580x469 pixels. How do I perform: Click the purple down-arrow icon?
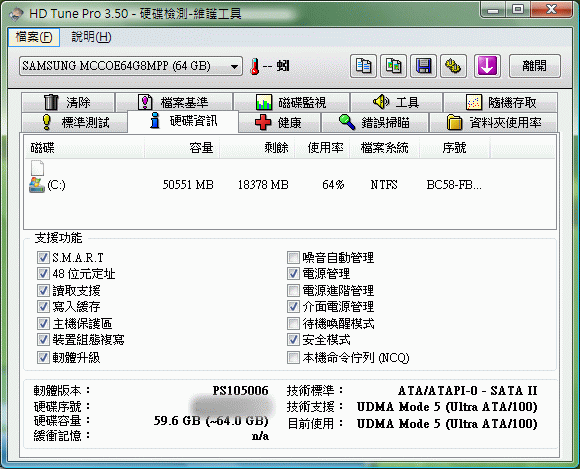click(488, 66)
